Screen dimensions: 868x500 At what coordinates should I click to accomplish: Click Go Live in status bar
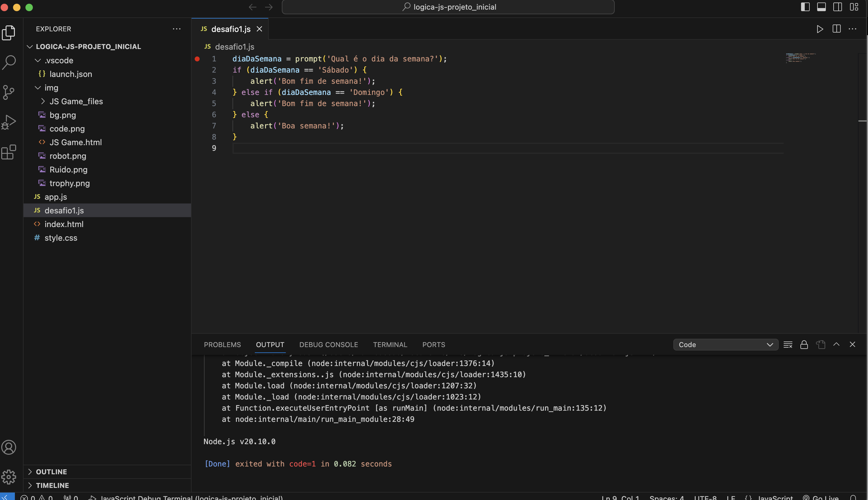click(x=821, y=498)
